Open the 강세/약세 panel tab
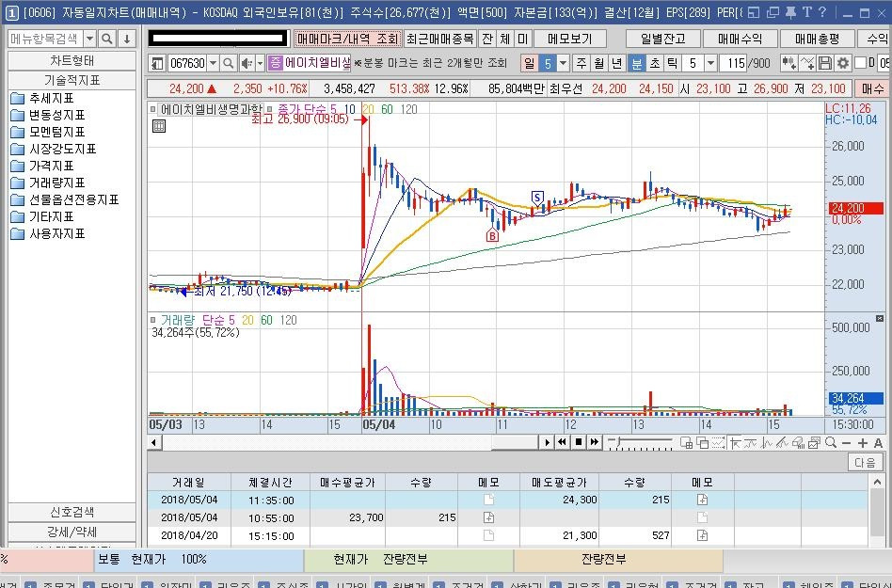892x588 pixels. 72,532
